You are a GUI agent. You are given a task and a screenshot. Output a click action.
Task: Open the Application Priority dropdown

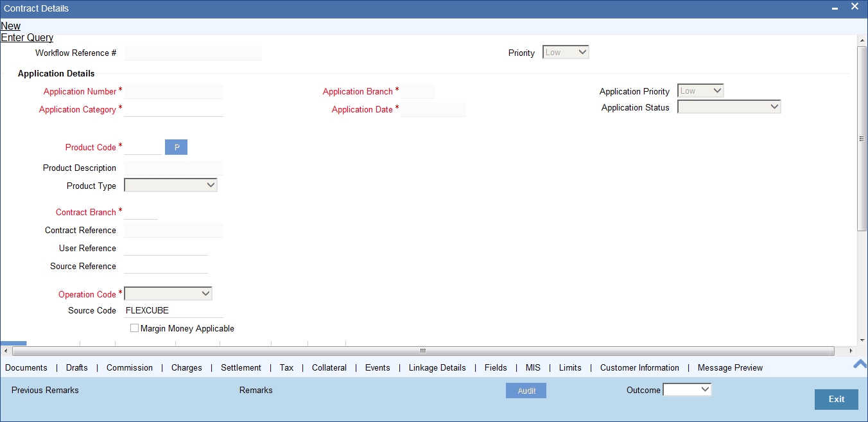(700, 91)
